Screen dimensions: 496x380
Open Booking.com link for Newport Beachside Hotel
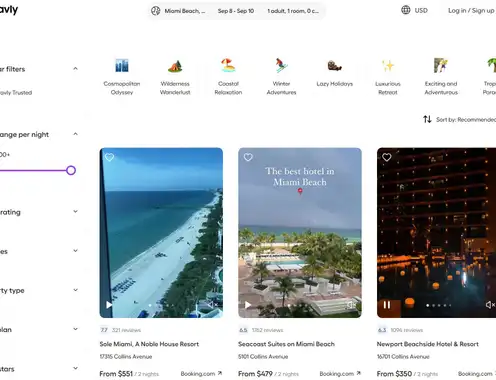(x=477, y=374)
